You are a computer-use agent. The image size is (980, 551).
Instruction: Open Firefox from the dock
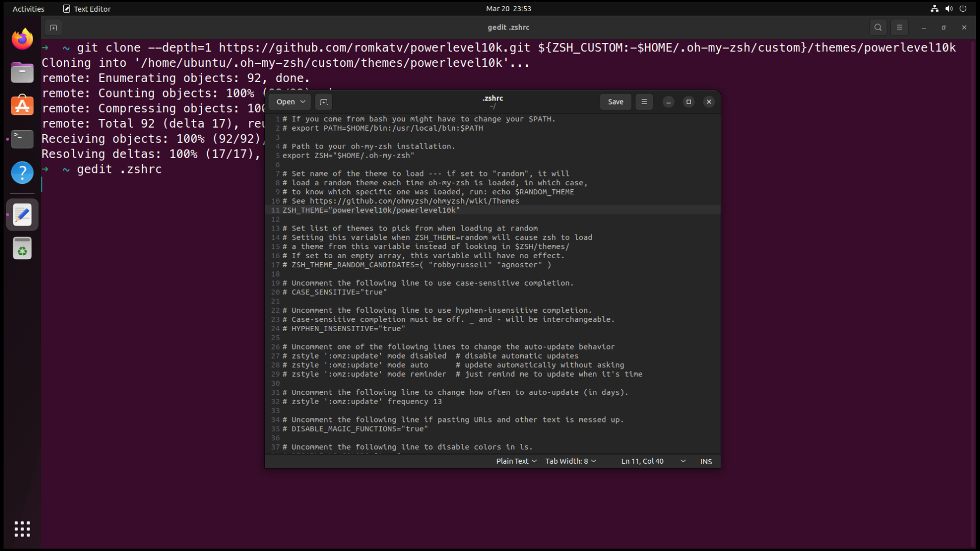[22, 39]
